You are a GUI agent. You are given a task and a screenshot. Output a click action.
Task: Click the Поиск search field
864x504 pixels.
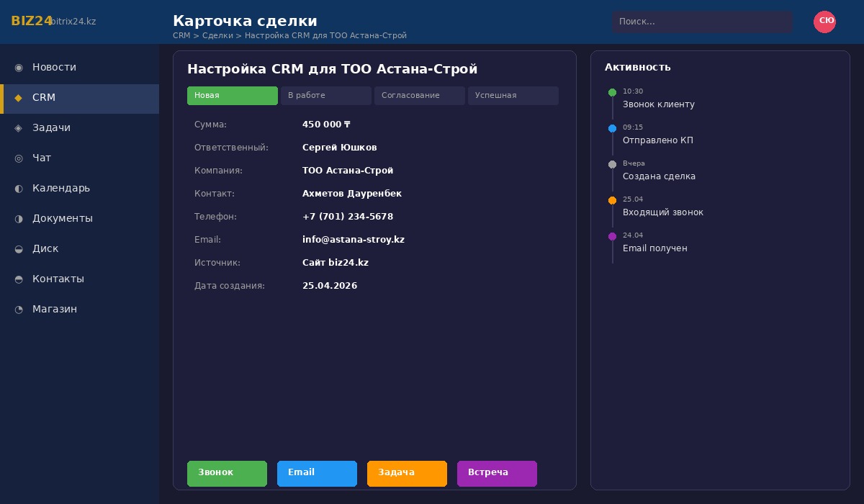pyautogui.click(x=702, y=22)
